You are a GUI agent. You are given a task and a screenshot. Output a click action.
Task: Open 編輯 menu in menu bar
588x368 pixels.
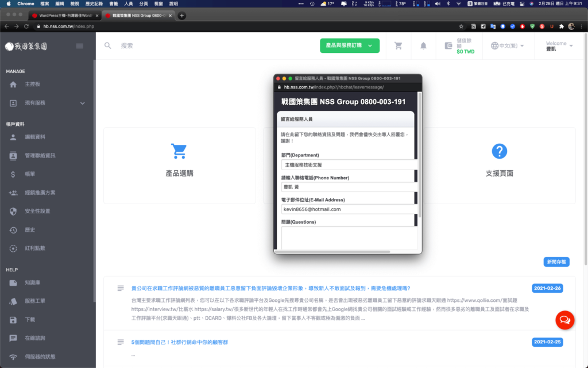(59, 4)
